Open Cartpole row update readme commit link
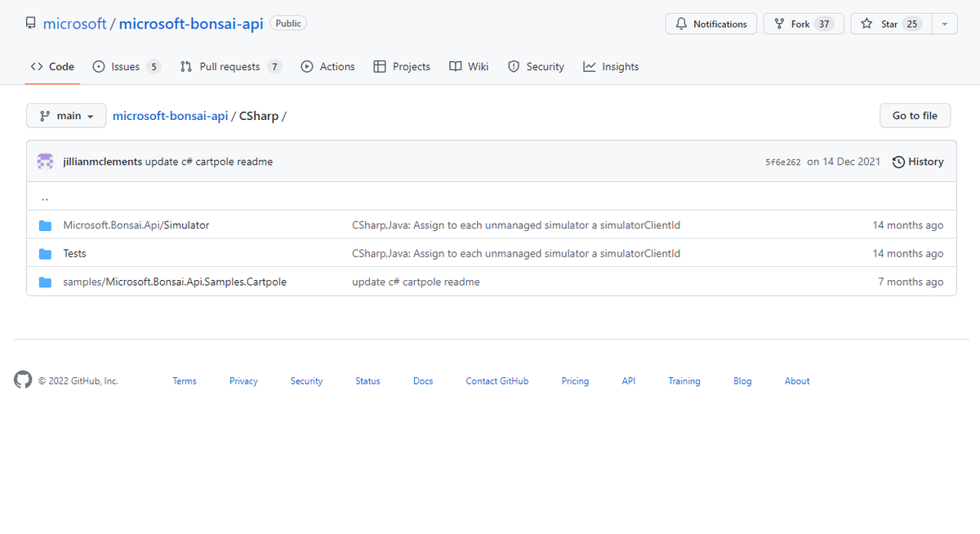Viewport: 980px width, 534px height. [x=416, y=283]
